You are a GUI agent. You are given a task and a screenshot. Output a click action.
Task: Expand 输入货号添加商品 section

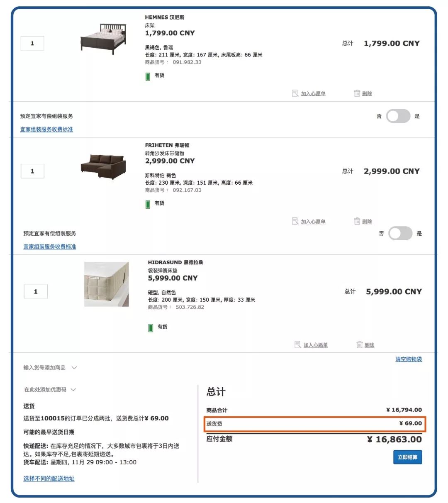(45, 368)
